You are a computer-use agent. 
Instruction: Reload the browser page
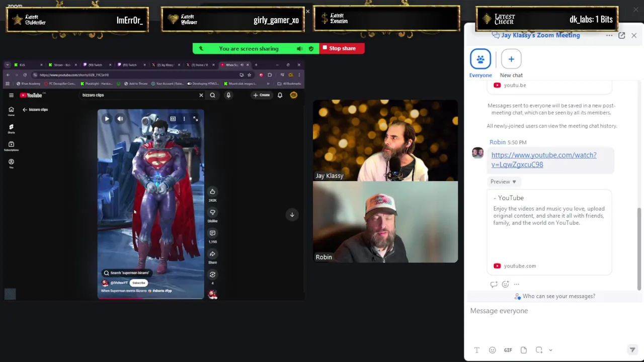point(25,75)
